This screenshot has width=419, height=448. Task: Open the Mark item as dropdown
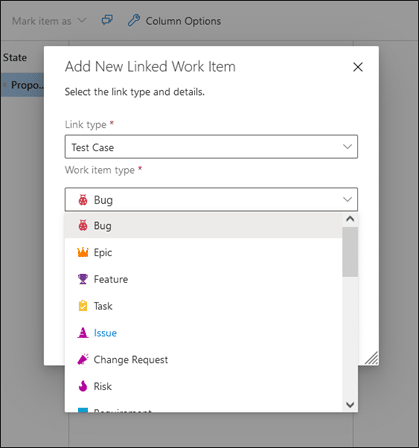tap(49, 21)
